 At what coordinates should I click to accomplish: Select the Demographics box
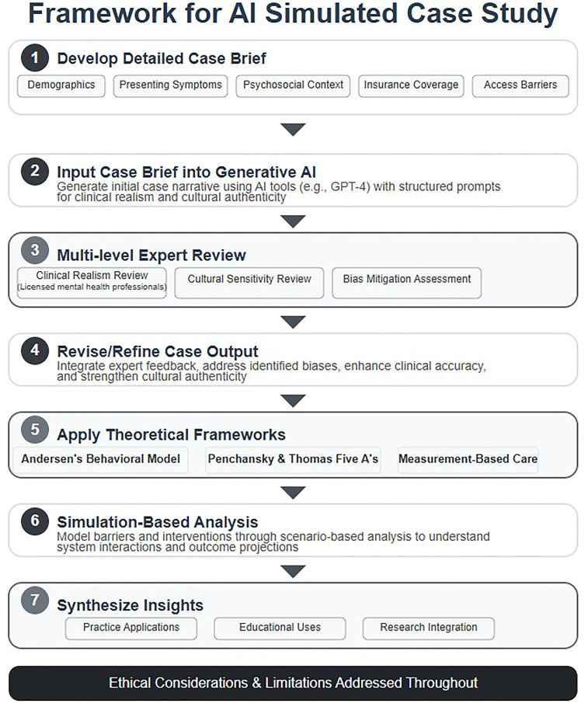[61, 85]
